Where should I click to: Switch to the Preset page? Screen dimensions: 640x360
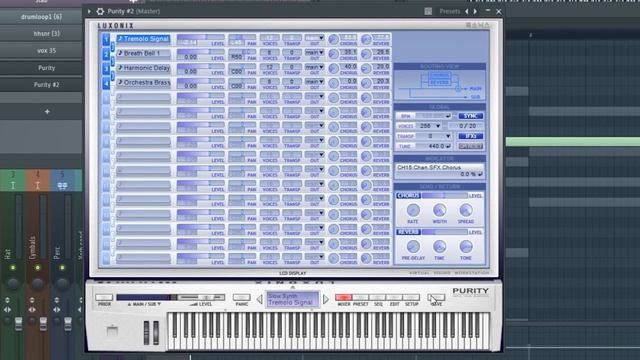[360, 298]
